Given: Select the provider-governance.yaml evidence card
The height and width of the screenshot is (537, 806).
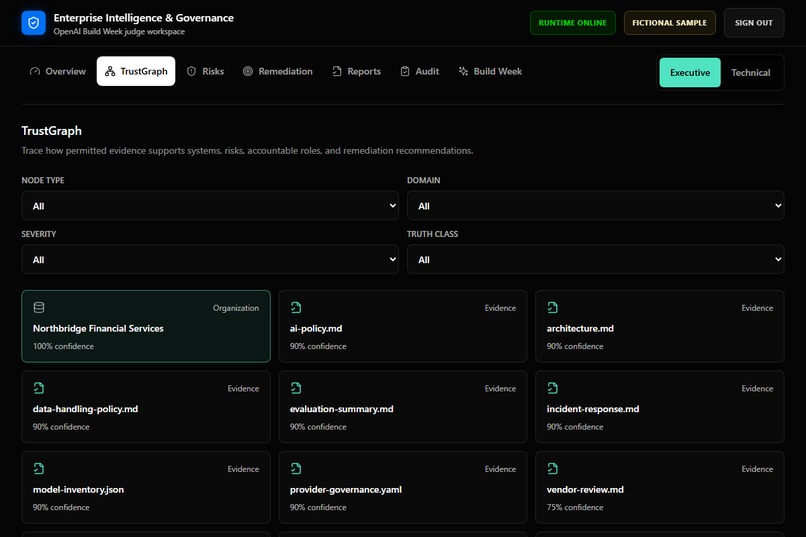Looking at the screenshot, I should (x=402, y=487).
